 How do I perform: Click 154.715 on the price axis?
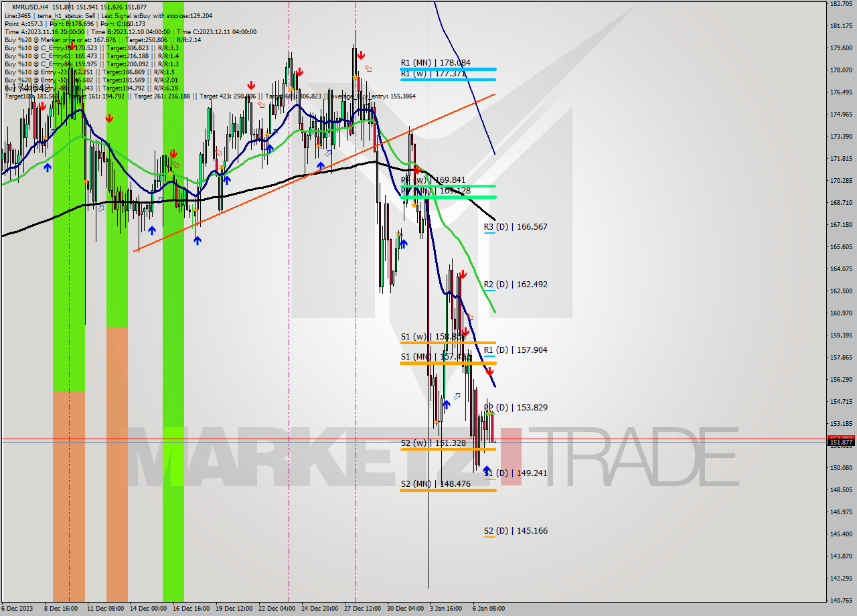click(x=840, y=402)
